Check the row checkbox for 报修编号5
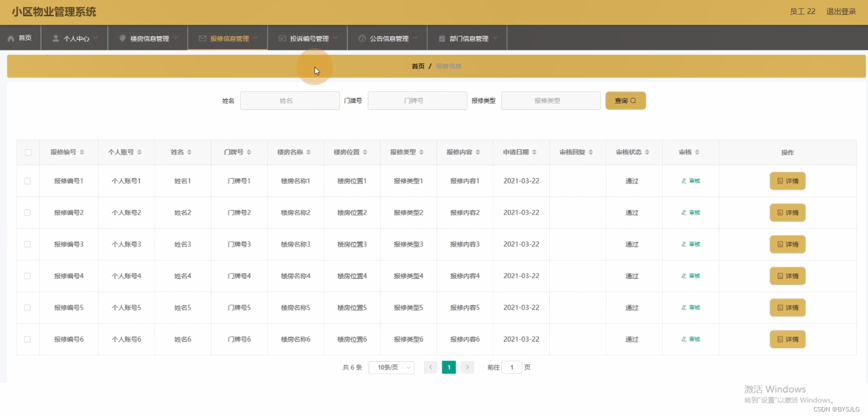The width and height of the screenshot is (868, 417). [28, 307]
